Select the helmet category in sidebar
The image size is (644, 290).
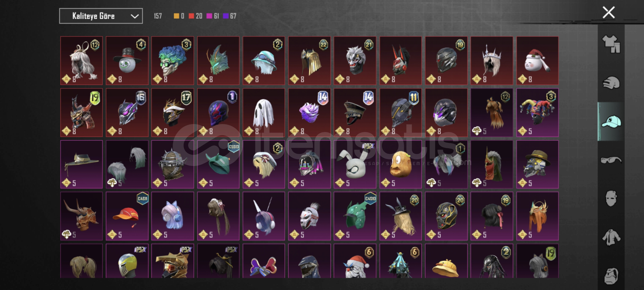point(611,83)
